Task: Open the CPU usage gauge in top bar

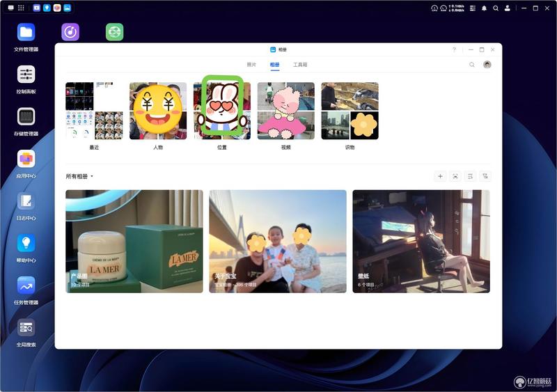Action: [x=434, y=8]
